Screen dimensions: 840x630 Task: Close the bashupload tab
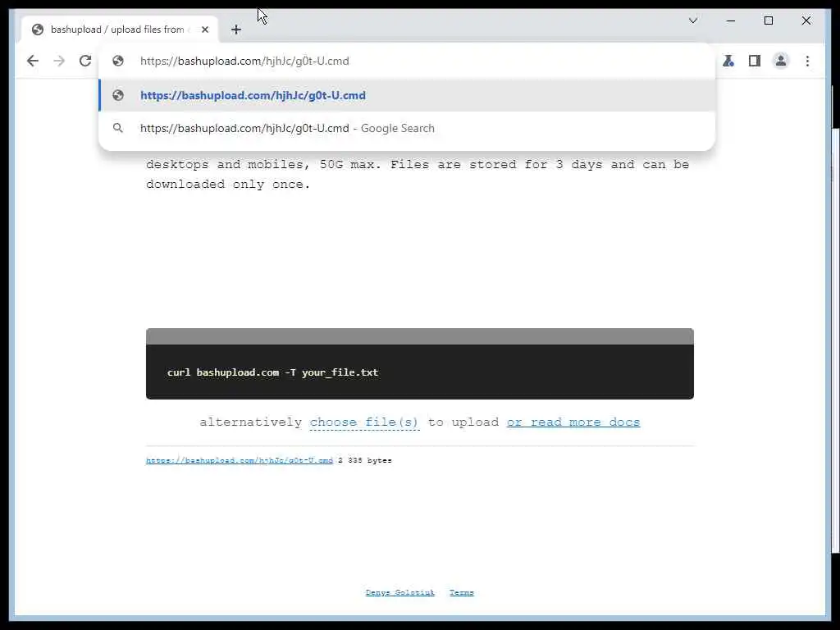pyautogui.click(x=204, y=30)
